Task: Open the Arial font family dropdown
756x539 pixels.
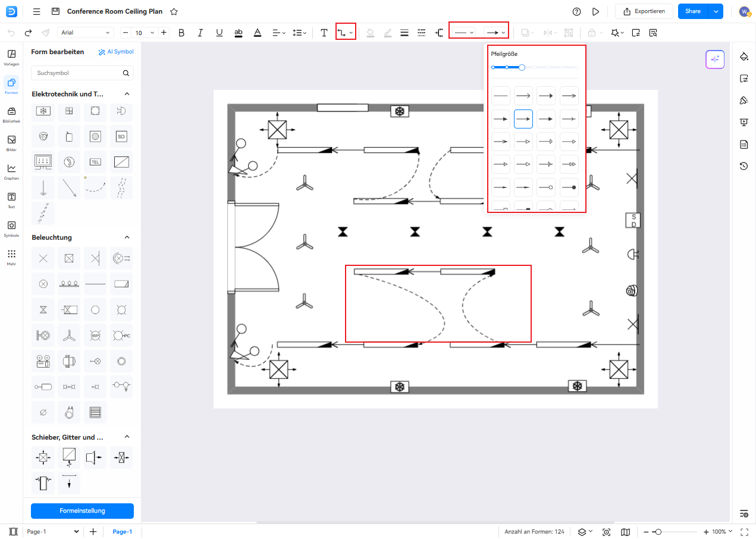Action: pyautogui.click(x=85, y=33)
